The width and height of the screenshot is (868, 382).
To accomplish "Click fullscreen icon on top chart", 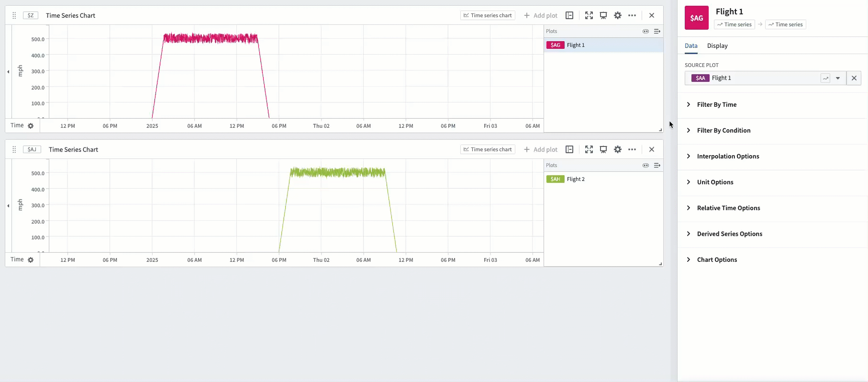I will (589, 15).
